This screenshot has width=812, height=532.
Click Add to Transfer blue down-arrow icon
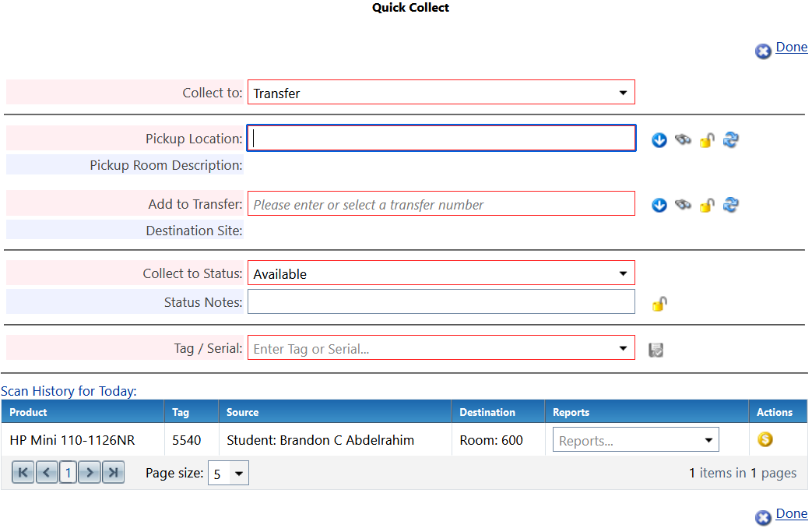659,205
